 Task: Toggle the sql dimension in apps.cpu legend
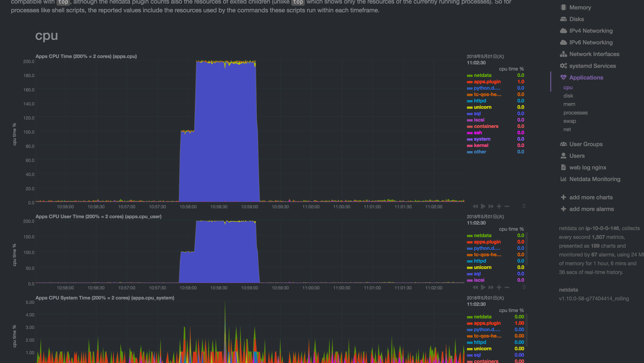(477, 114)
